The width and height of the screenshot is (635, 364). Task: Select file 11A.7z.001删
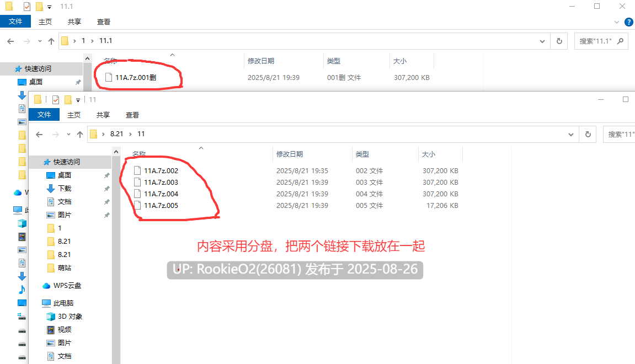click(136, 77)
